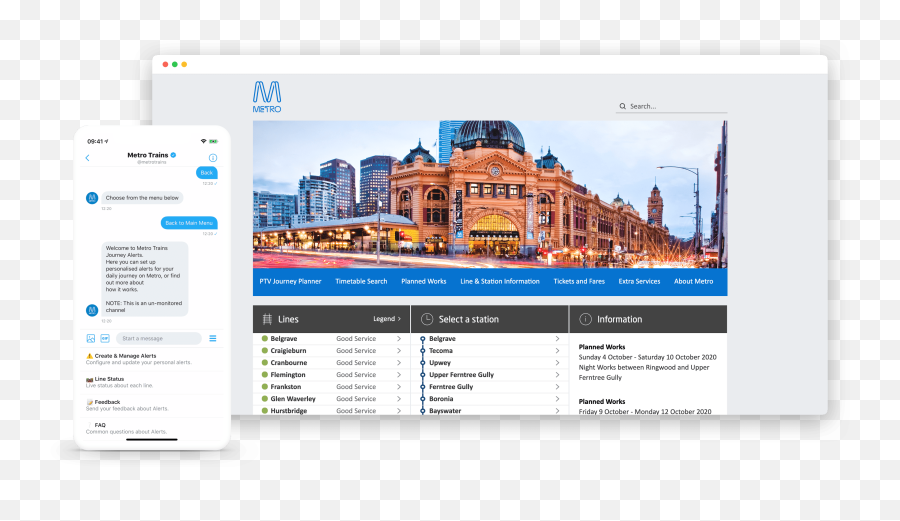The width and height of the screenshot is (900, 521).
Task: Tap the GIF icon in chat
Action: coord(105,339)
